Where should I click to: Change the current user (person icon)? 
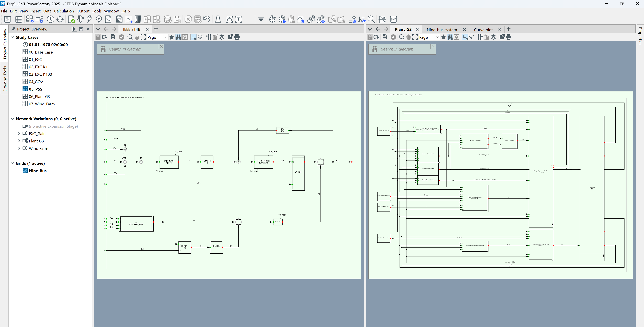tap(218, 19)
